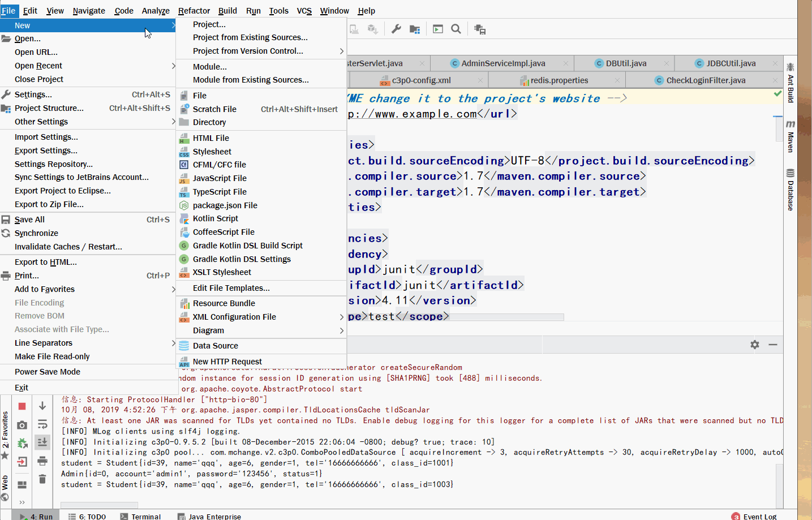Click the green bug Attach Debugger icon
The image size is (812, 520).
pos(22,443)
